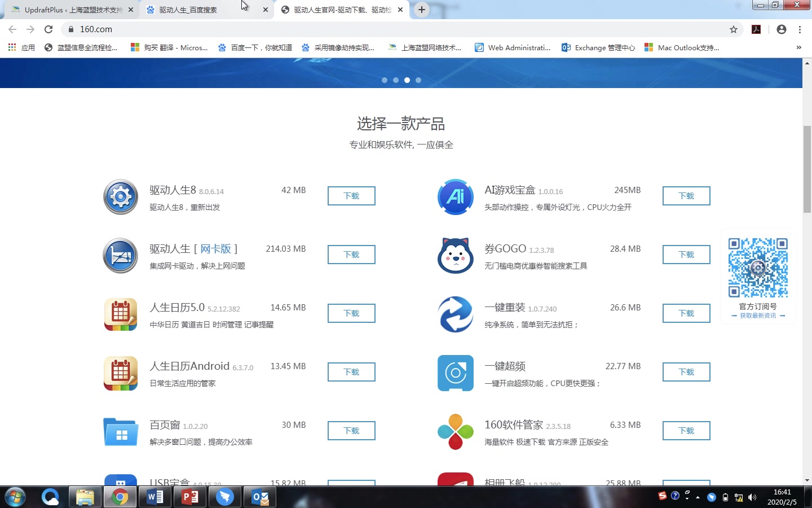Image resolution: width=812 pixels, height=508 pixels.
Task: Open the 一键重装 arrows icon
Action: pyautogui.click(x=456, y=314)
